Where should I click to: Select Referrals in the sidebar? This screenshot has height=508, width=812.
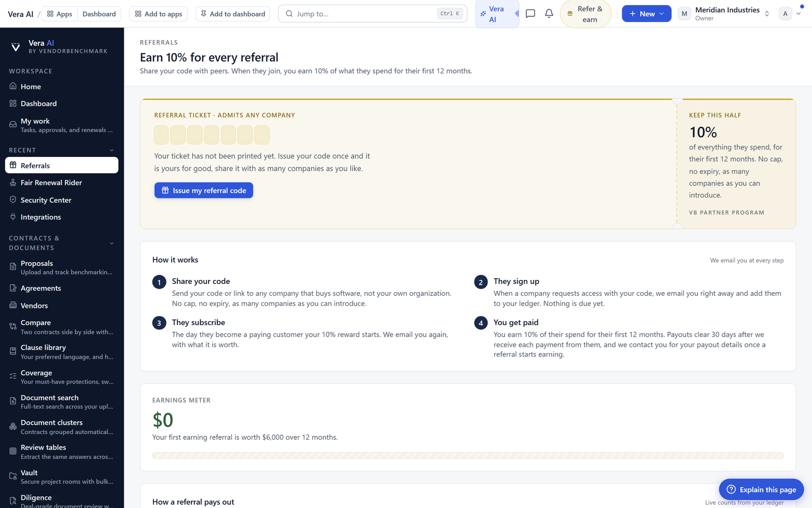pos(61,165)
